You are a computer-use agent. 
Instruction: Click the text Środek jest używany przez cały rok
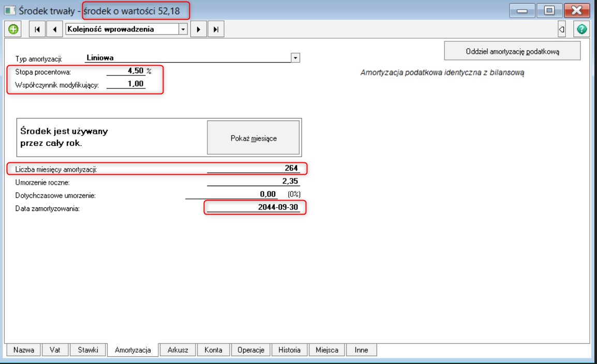tap(64, 137)
